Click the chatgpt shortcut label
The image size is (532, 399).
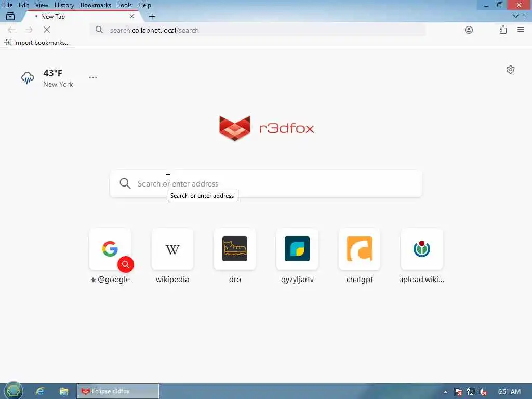(x=360, y=280)
